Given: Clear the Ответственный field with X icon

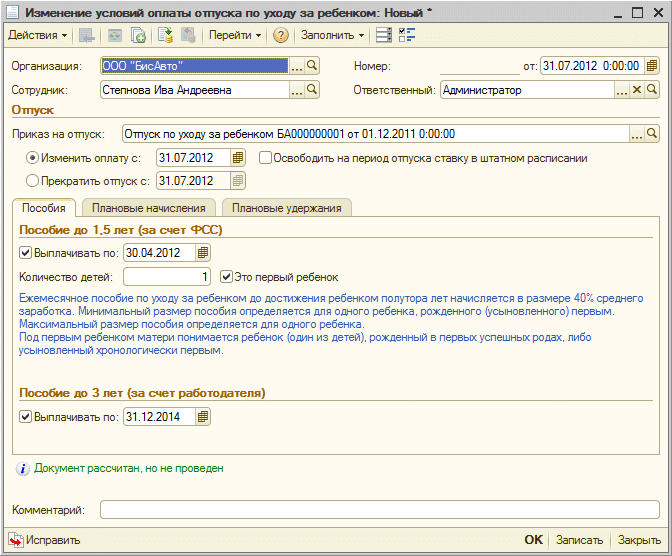Looking at the screenshot, I should [x=636, y=90].
